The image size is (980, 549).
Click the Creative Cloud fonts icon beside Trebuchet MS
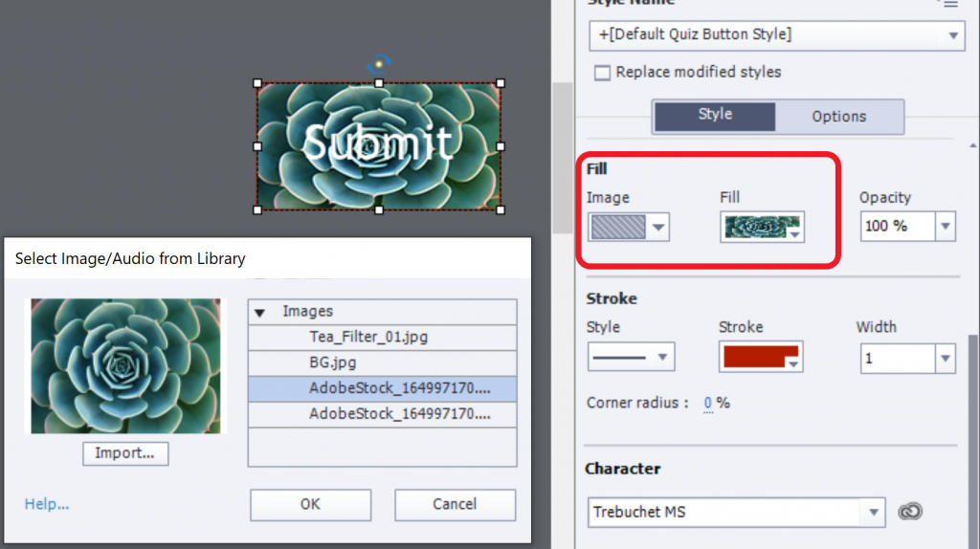pyautogui.click(x=910, y=512)
